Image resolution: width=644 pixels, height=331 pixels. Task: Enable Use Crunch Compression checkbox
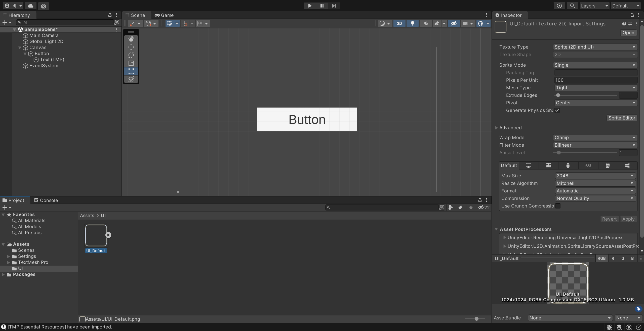click(x=558, y=206)
